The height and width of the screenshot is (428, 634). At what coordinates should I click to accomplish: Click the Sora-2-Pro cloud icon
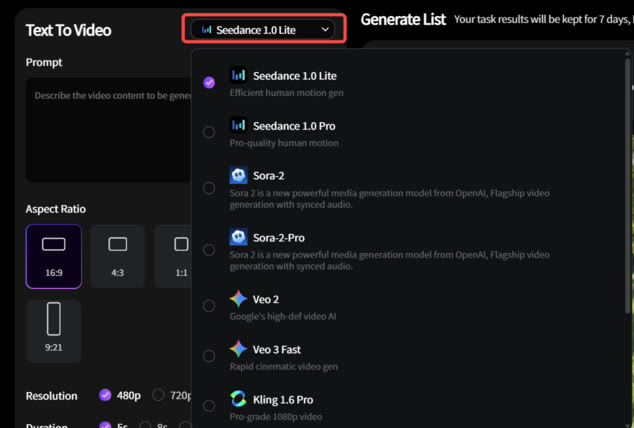pyautogui.click(x=238, y=237)
